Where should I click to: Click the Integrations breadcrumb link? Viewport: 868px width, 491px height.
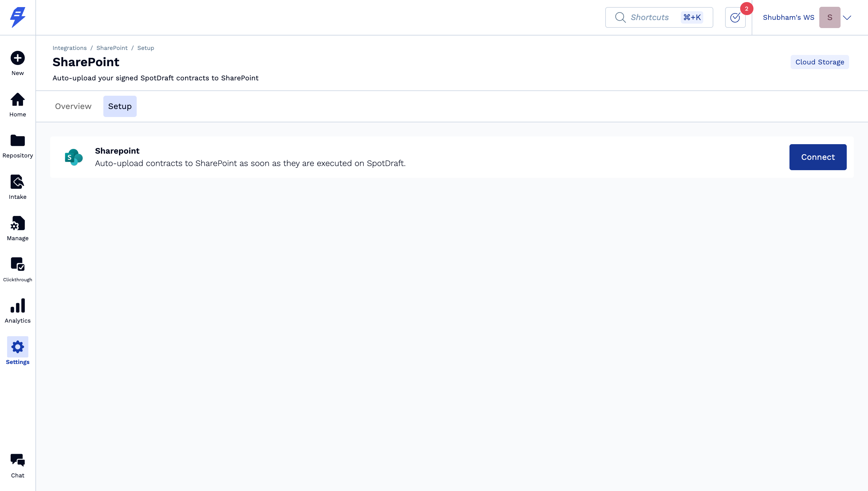[x=69, y=48]
